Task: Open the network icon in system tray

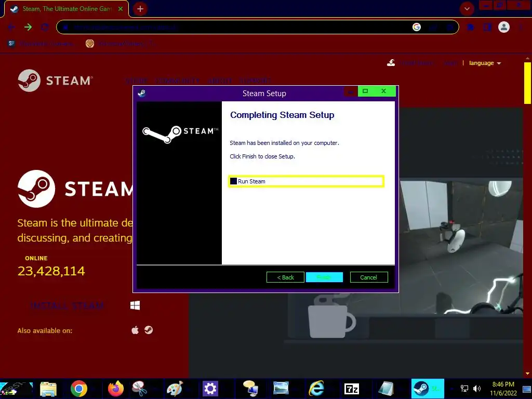Action: click(x=464, y=389)
